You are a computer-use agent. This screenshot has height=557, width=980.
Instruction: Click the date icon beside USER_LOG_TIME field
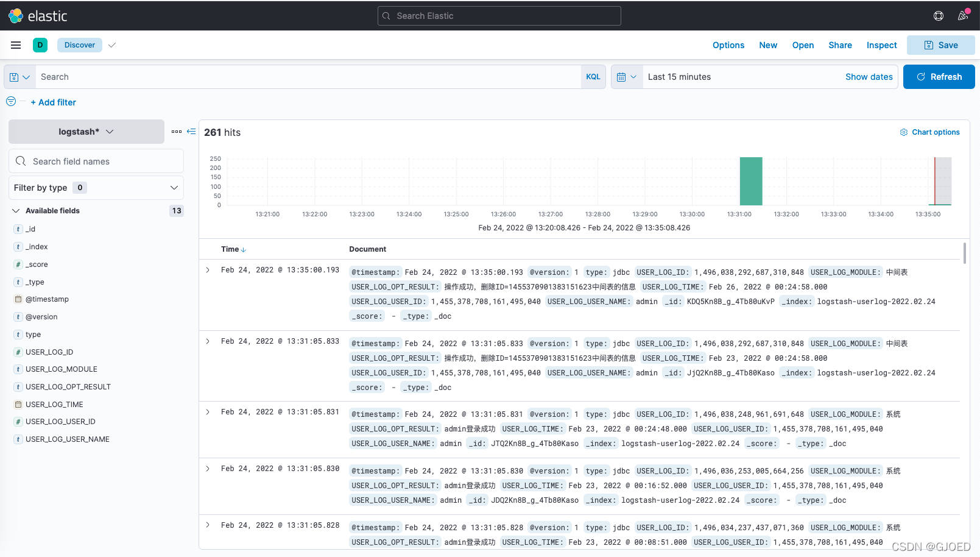click(x=18, y=405)
